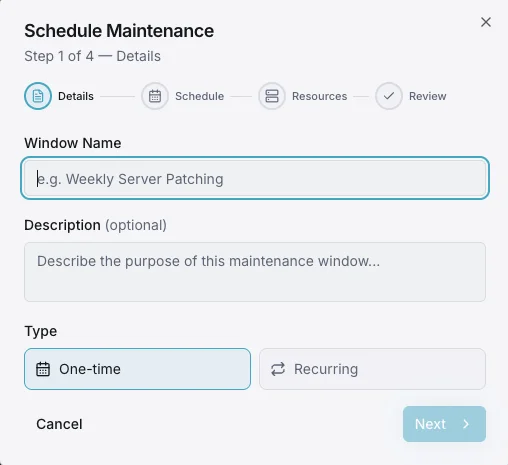Click the Review step checkmark icon
This screenshot has height=465, width=508.
click(389, 96)
